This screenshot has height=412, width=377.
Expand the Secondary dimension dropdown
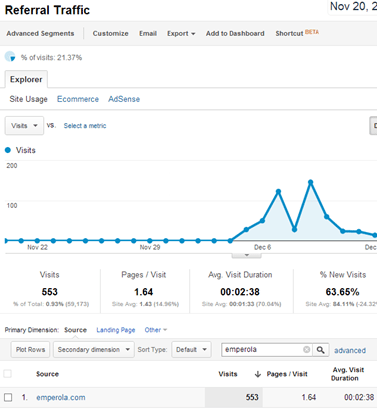click(x=94, y=349)
